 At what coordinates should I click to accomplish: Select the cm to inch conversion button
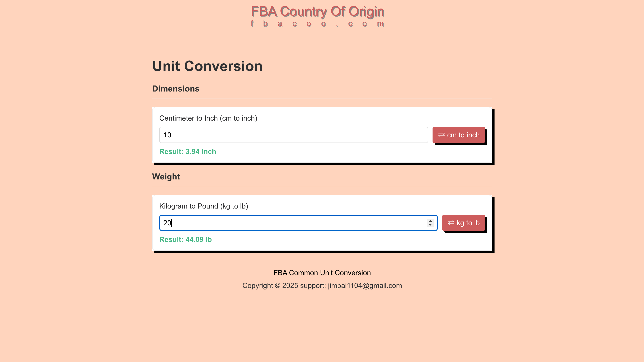point(459,135)
